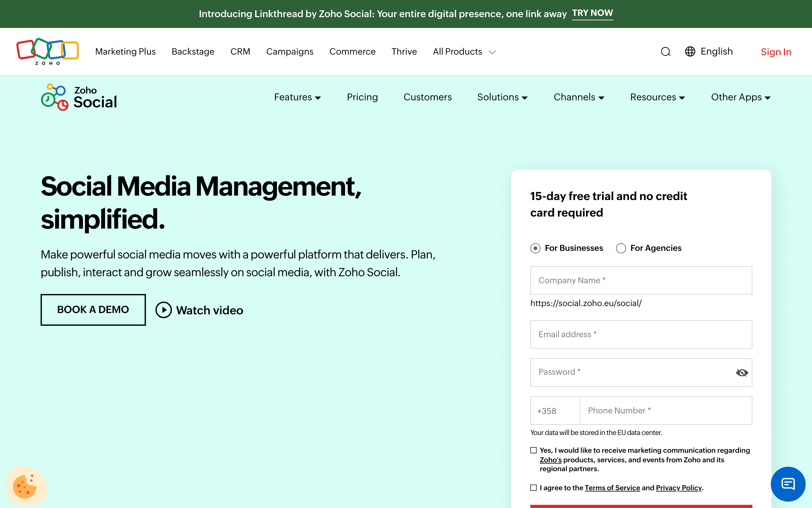This screenshot has width=812, height=508.
Task: Focus the Password input field
Action: pos(641,372)
